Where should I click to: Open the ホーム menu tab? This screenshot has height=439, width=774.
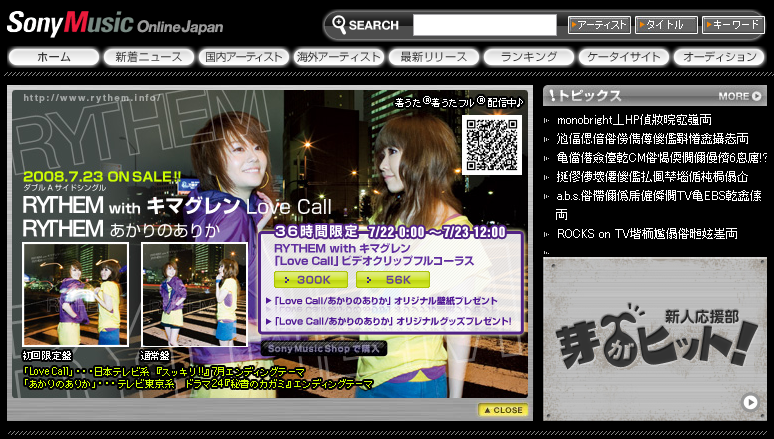point(54,57)
